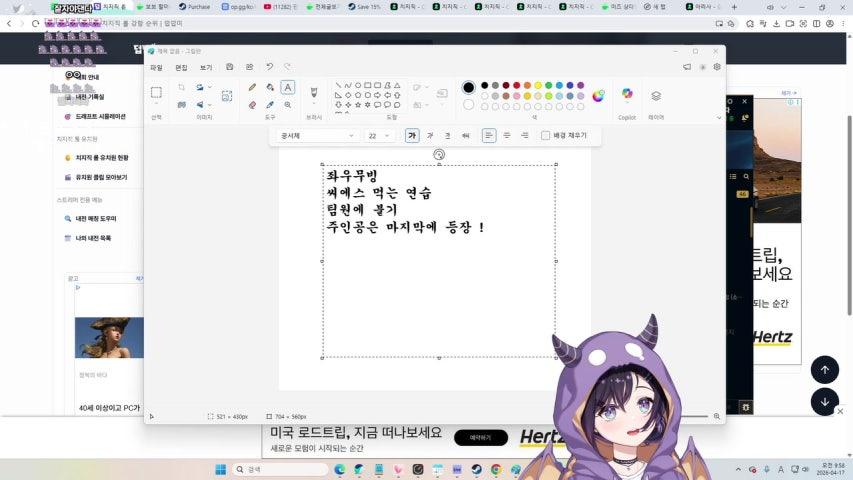Viewport: 853px width, 480px height.
Task: Open a new browser tab with plus
Action: click(734, 7)
